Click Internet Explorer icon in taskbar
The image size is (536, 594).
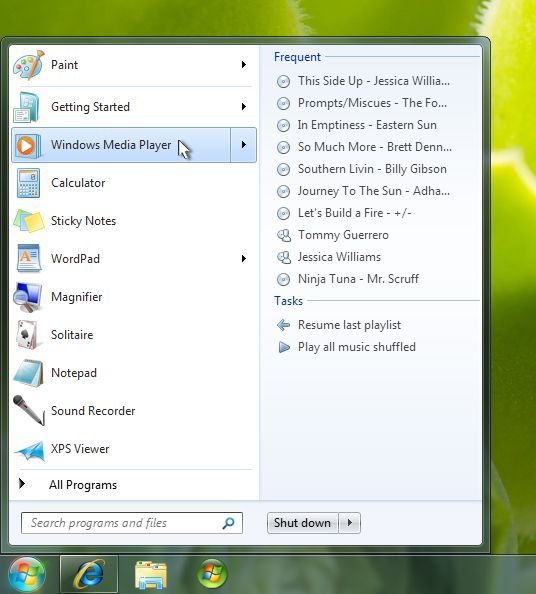tap(89, 574)
